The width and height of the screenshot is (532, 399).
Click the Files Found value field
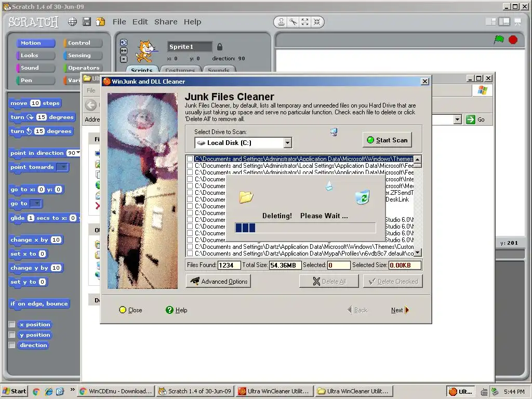coord(229,265)
